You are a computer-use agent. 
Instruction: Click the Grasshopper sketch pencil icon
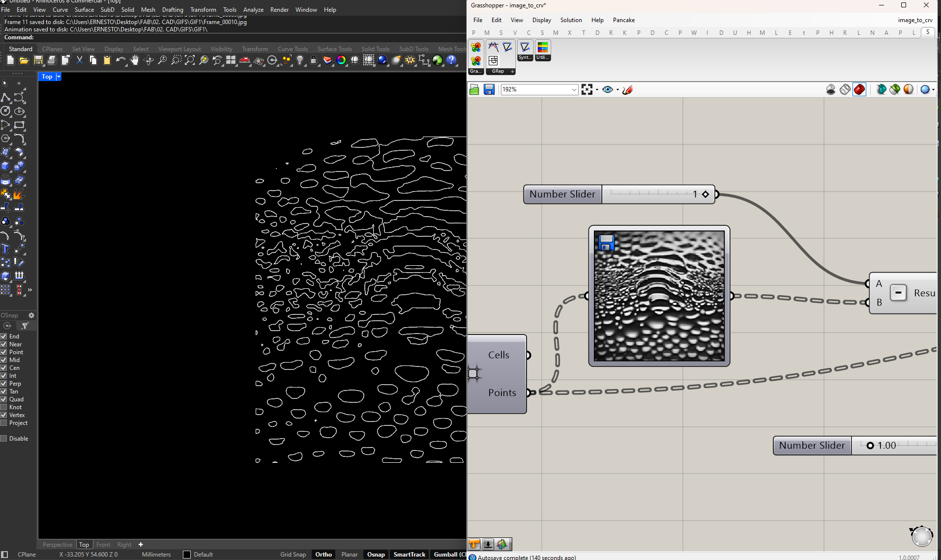(x=628, y=89)
